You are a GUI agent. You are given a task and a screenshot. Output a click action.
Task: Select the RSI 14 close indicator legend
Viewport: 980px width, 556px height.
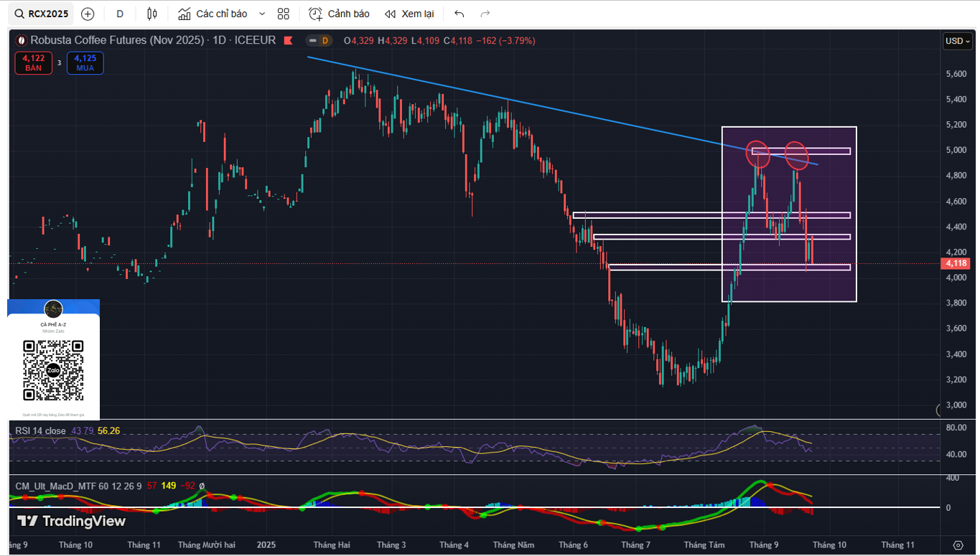(40, 430)
